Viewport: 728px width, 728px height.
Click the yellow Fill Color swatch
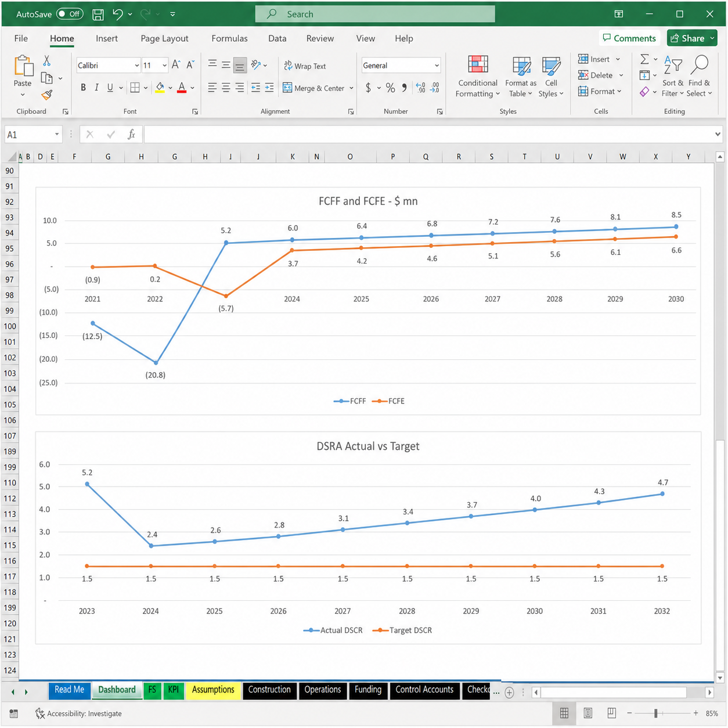pos(160,88)
